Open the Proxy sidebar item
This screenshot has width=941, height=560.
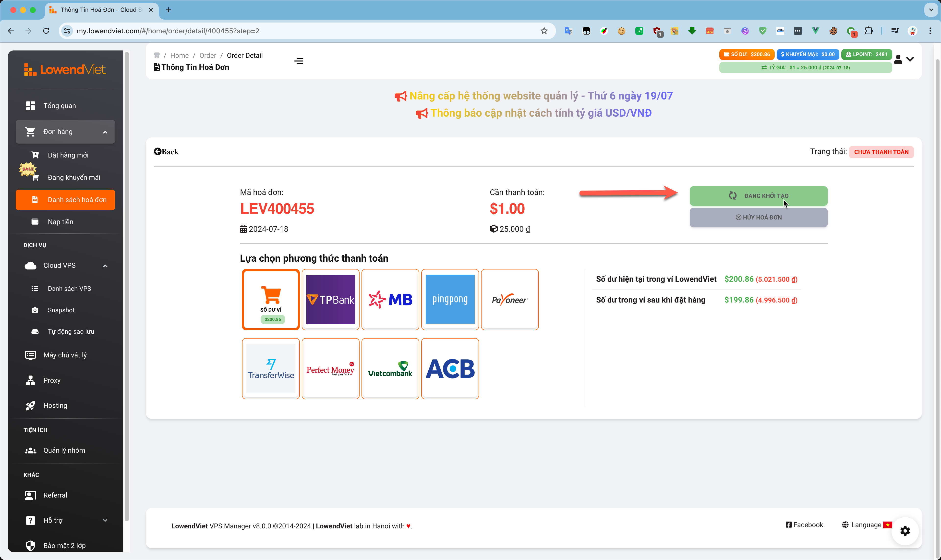[52, 380]
